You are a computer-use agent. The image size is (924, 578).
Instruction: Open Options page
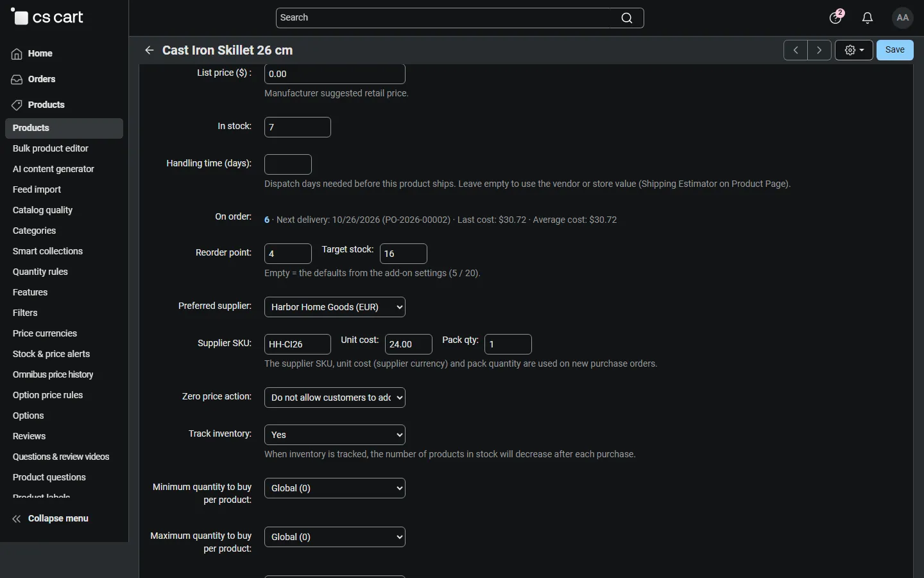pos(28,416)
